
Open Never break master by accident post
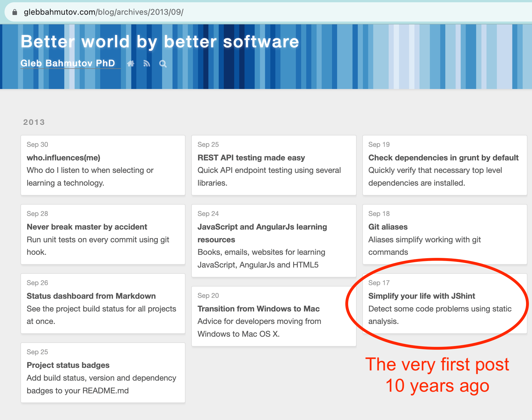pyautogui.click(x=87, y=227)
